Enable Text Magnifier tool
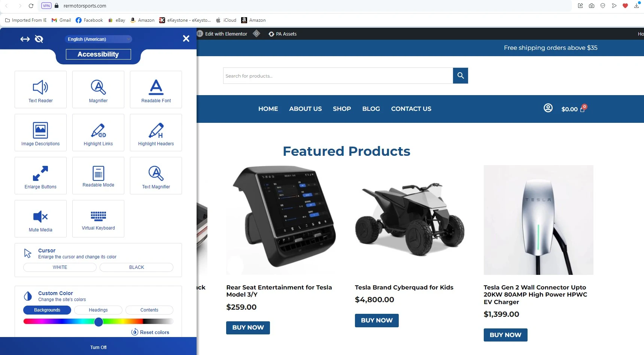The image size is (644, 355). [x=156, y=176]
